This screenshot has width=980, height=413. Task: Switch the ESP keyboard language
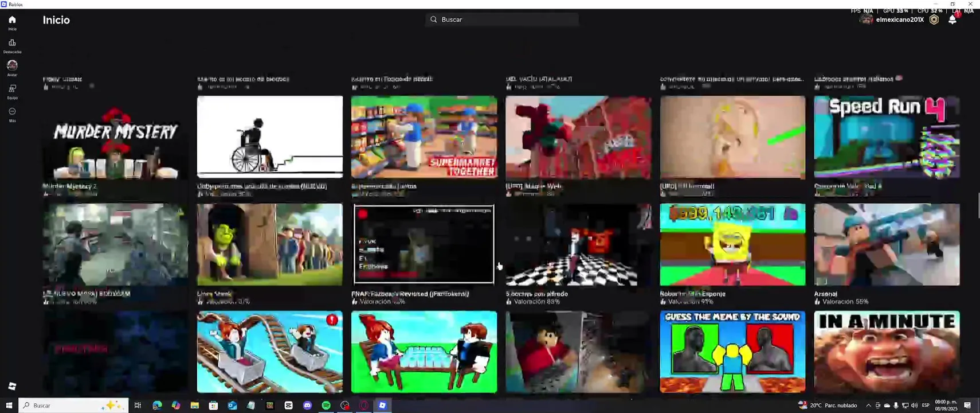(926, 406)
